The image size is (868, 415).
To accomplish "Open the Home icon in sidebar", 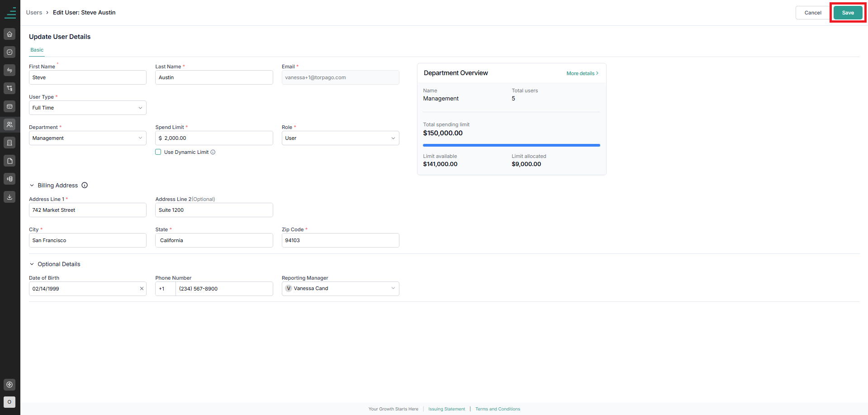I will pos(9,34).
